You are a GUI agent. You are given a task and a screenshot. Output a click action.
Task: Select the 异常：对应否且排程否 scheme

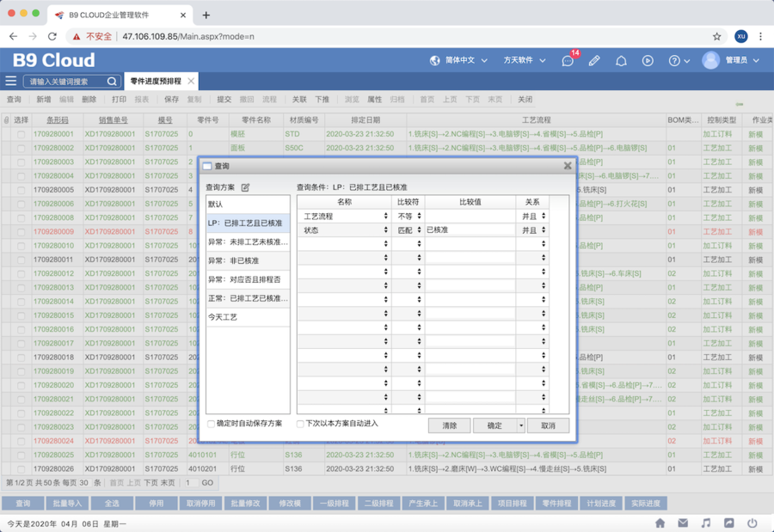248,279
